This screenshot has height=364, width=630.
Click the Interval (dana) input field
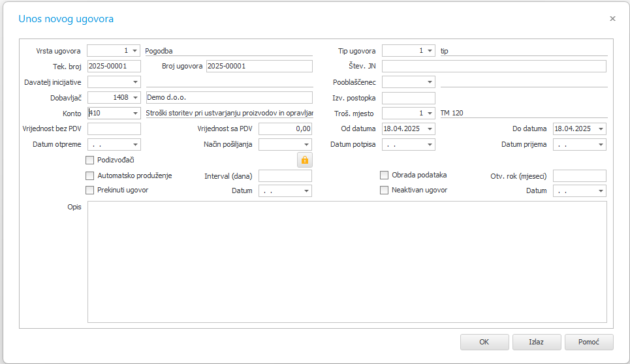(x=285, y=175)
